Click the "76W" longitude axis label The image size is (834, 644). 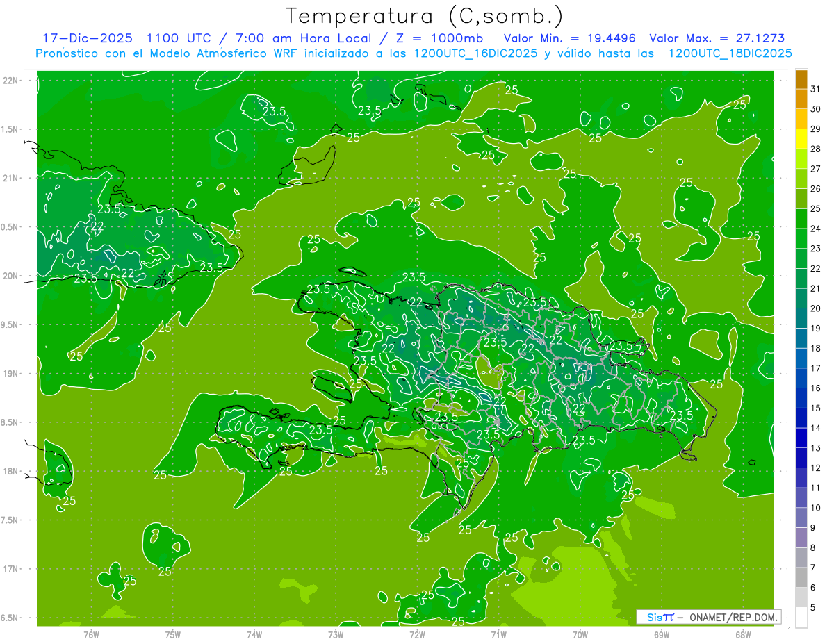(91, 634)
